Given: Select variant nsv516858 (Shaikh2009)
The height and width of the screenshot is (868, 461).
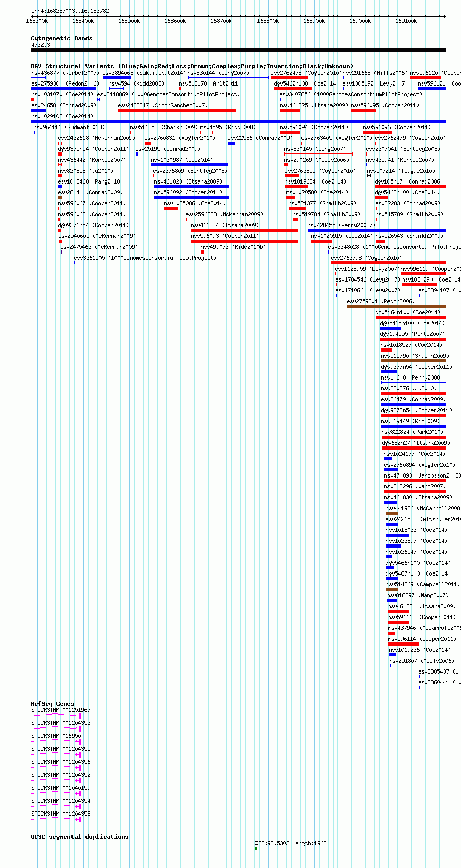Looking at the screenshot, I should (x=164, y=127).
